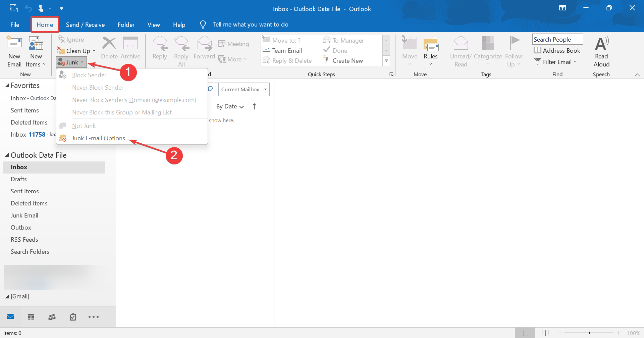Select the Drafts folder
This screenshot has height=338, width=644.
click(54, 179)
